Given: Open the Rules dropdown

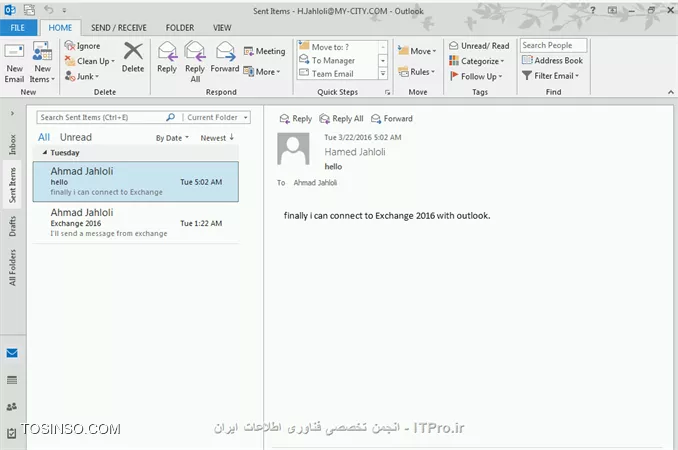Looking at the screenshot, I should [x=416, y=72].
